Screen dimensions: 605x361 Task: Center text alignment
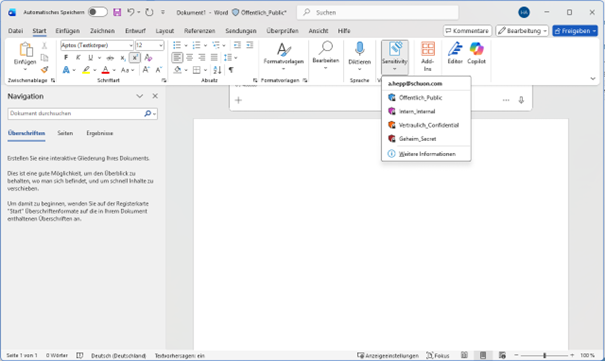(189, 58)
